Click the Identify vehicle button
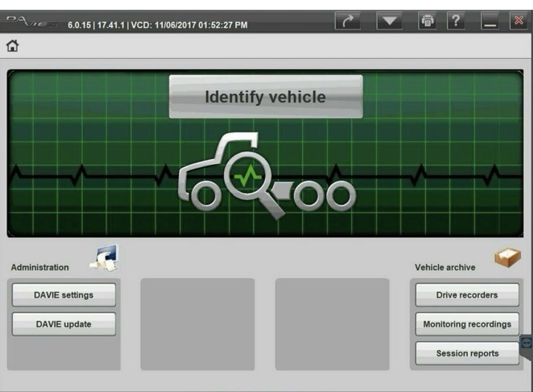The image size is (533, 392). 266,97
